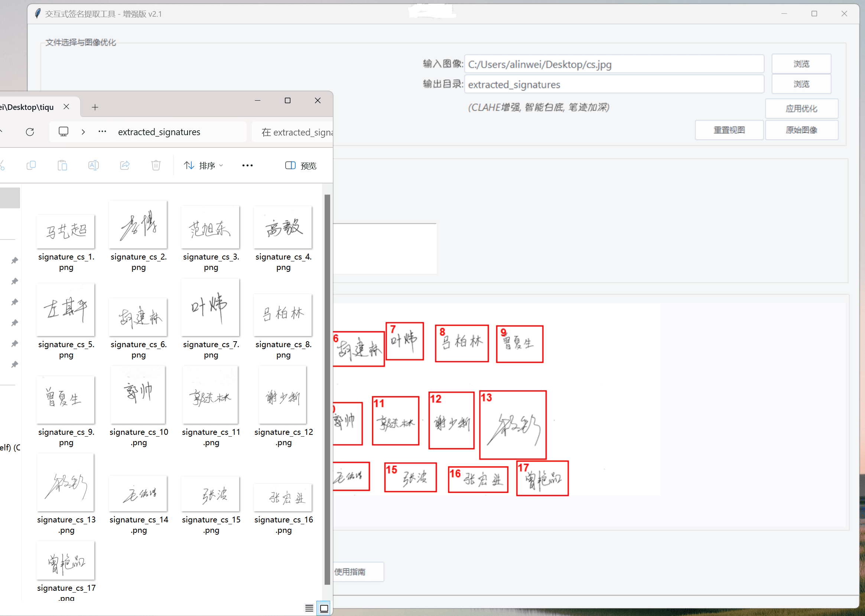The width and height of the screenshot is (865, 616).
Task: Select thumbnail signature_cs_10.png
Action: point(138,394)
